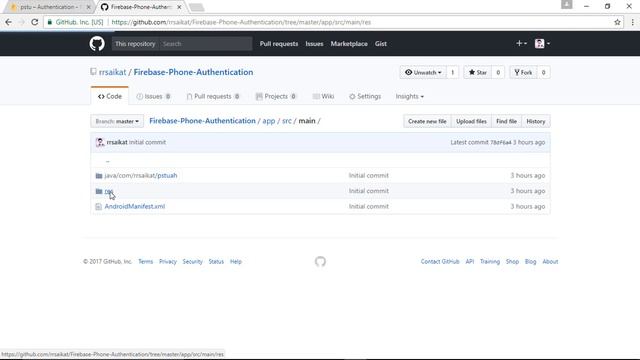Viewport: 640px width, 360px height.
Task: Close the Firebase-Phone-Authentication browser tab
Action: point(179,7)
